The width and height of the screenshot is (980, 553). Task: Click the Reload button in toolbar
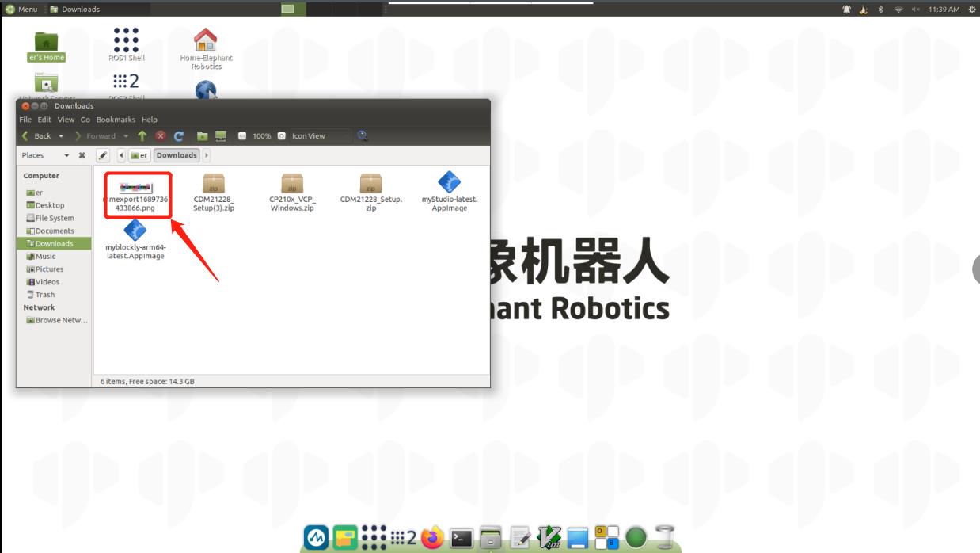(179, 136)
